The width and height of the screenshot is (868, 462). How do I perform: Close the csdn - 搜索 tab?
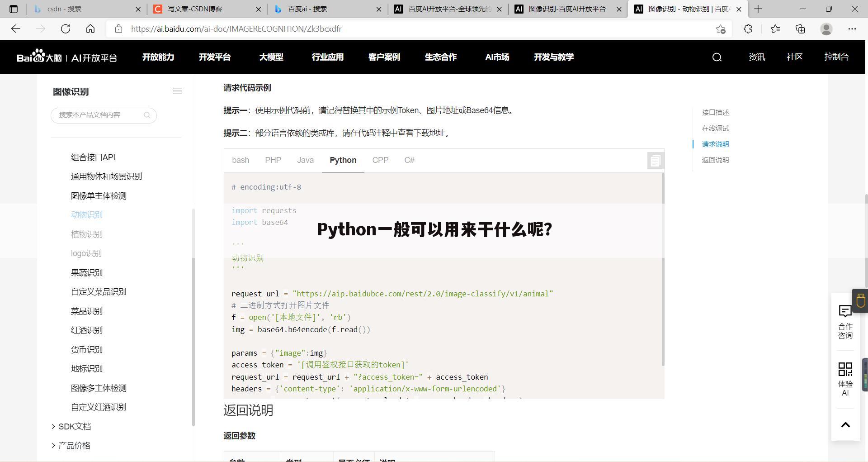(x=138, y=9)
